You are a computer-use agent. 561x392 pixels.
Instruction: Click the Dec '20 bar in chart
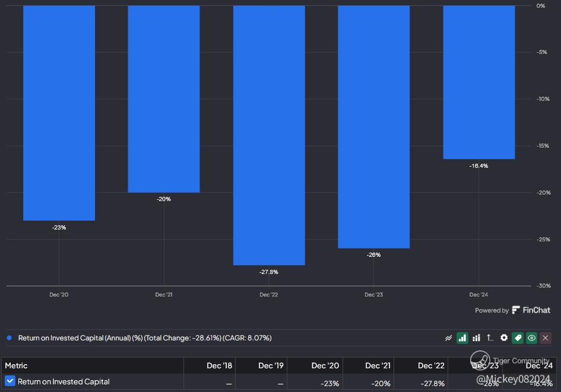point(59,113)
